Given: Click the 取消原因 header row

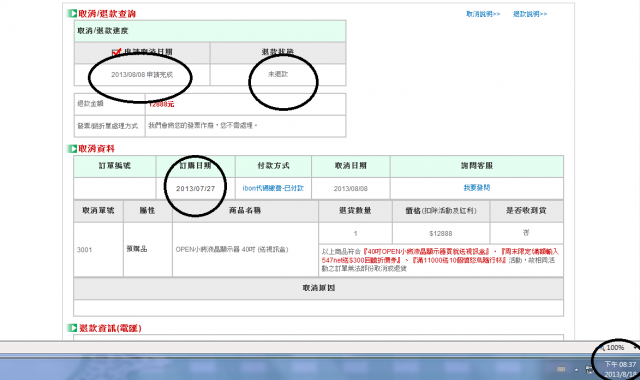Looking at the screenshot, I should [318, 288].
